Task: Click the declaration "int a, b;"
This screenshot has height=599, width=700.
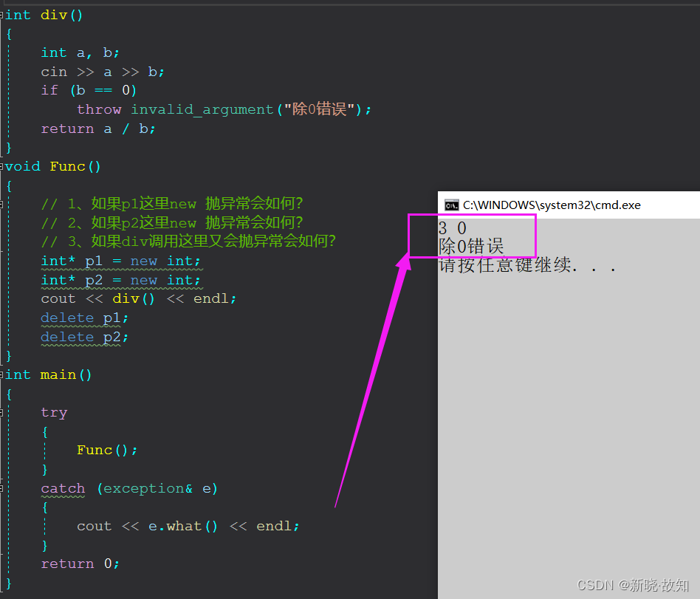Action: [x=80, y=52]
